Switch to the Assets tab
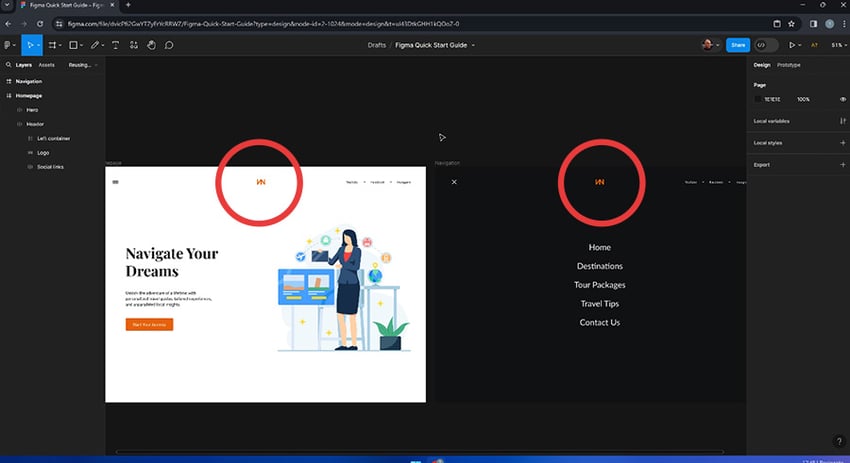Image resolution: width=850 pixels, height=463 pixels. (x=47, y=65)
